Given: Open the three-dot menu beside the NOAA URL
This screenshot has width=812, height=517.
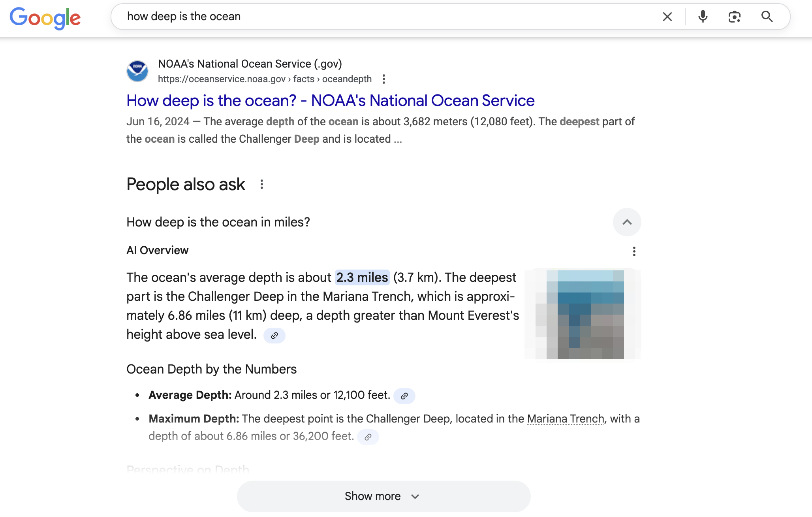Looking at the screenshot, I should (384, 79).
